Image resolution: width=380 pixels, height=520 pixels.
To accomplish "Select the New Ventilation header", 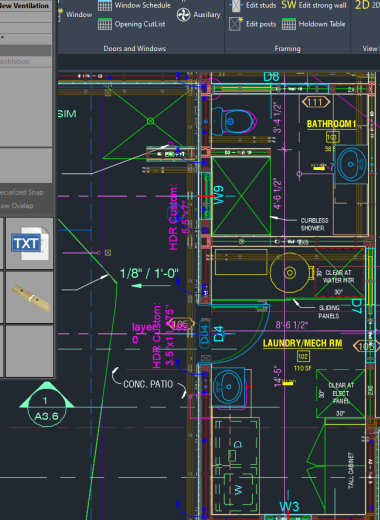I will click(25, 6).
